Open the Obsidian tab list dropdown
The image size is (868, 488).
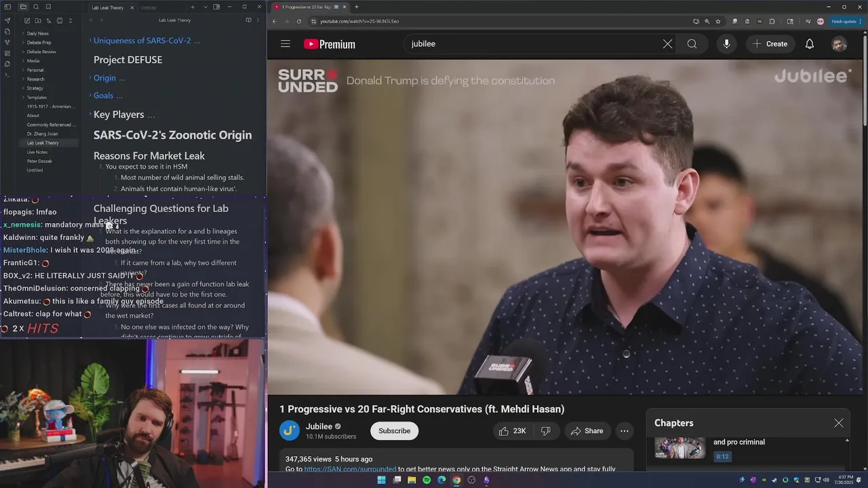(x=205, y=7)
